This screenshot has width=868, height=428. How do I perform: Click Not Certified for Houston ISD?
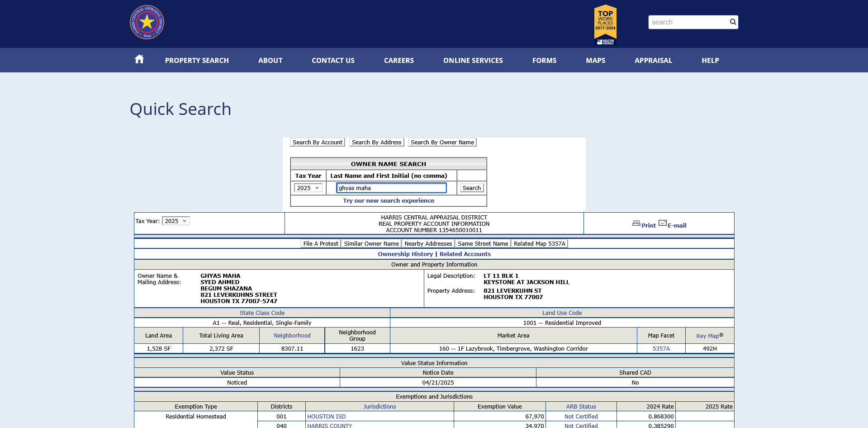coord(581,417)
